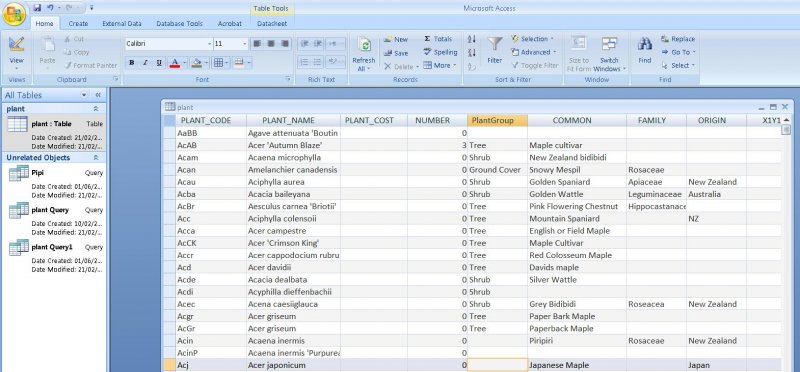Align text left in Font group

tap(257, 44)
